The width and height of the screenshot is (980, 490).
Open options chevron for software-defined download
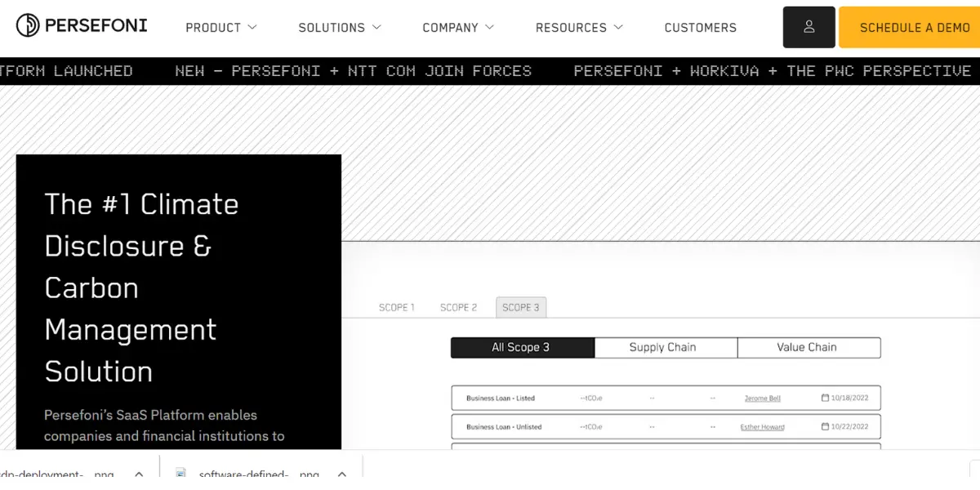click(342, 474)
